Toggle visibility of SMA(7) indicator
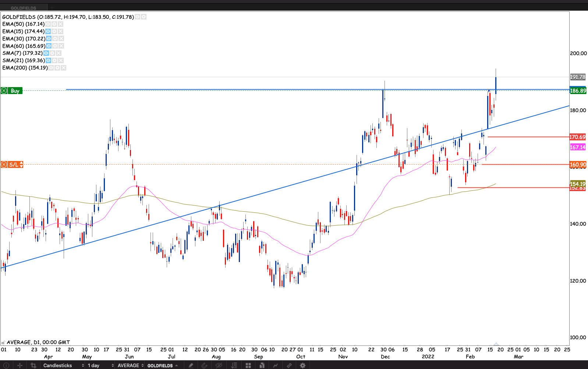The height and width of the screenshot is (369, 588). [46, 53]
